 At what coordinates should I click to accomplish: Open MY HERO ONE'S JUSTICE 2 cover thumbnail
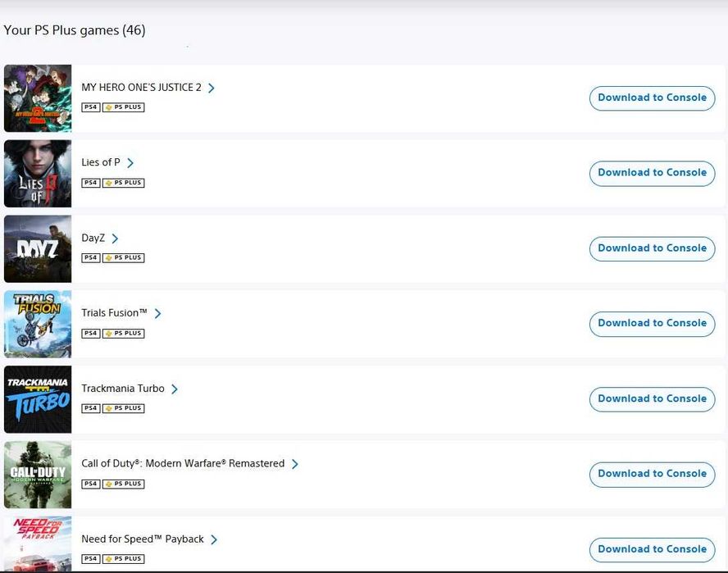pyautogui.click(x=38, y=98)
